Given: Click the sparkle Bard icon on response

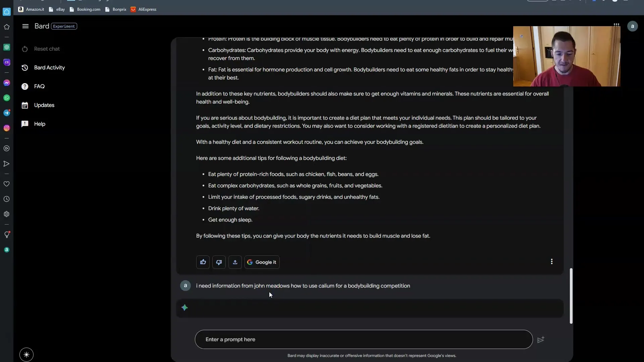Looking at the screenshot, I should 185,308.
